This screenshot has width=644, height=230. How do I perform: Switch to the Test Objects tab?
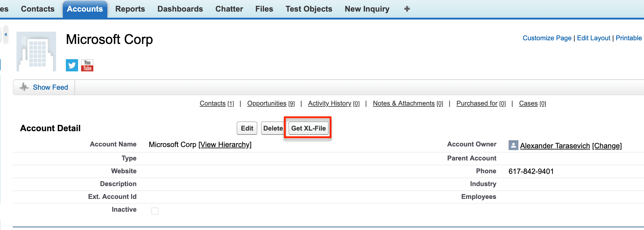pos(309,9)
